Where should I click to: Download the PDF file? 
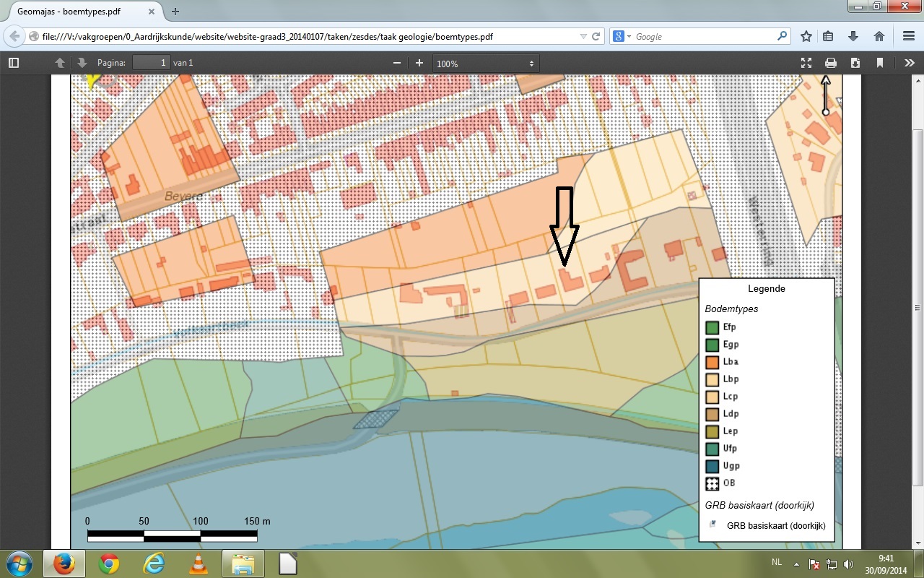click(x=855, y=63)
